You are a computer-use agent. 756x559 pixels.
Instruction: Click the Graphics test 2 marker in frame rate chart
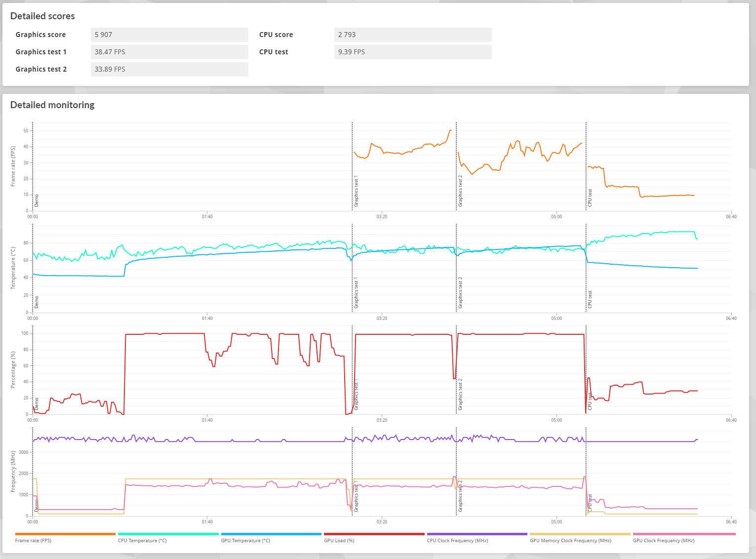click(460, 191)
